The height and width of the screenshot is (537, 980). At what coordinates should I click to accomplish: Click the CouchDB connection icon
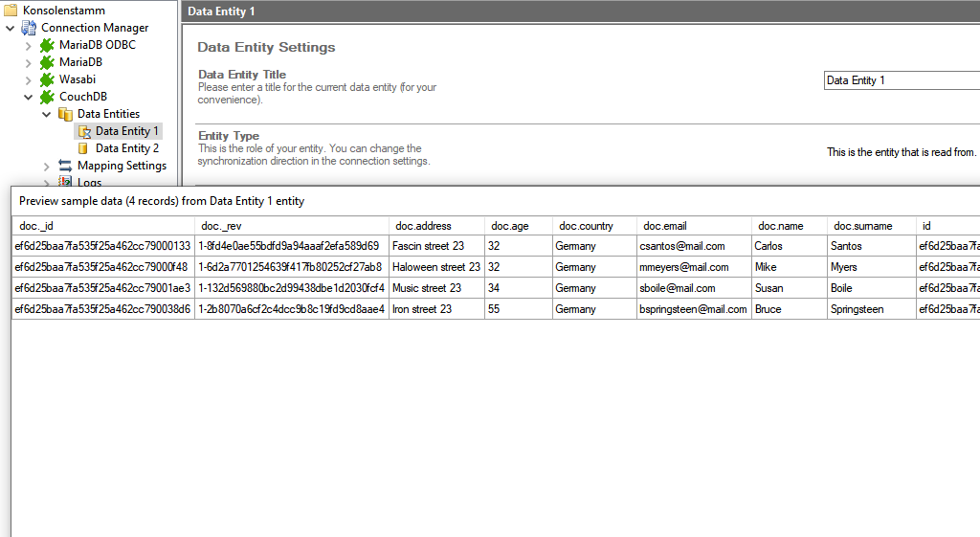tap(47, 97)
